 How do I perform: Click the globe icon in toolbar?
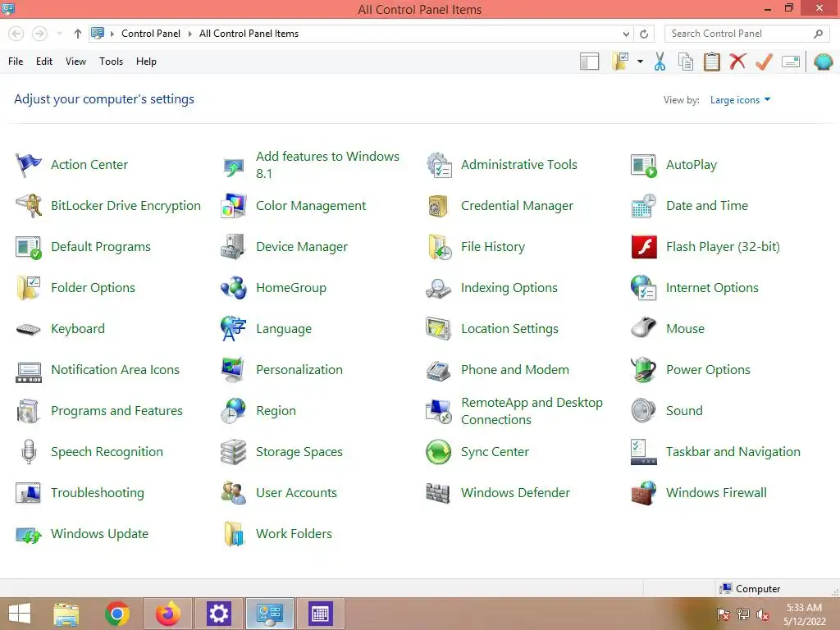(824, 62)
